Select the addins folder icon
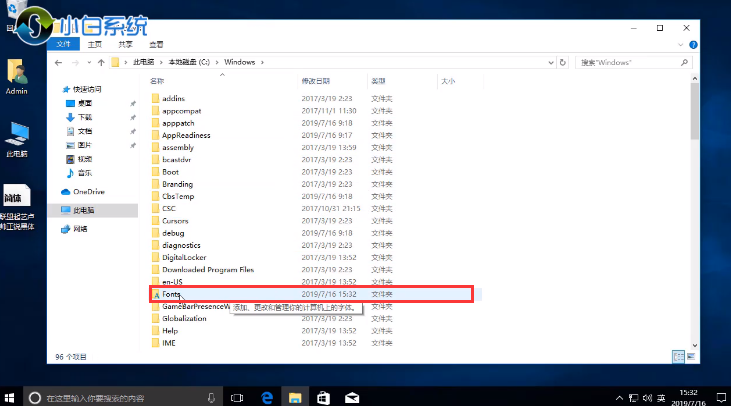The image size is (731, 406). tap(156, 98)
